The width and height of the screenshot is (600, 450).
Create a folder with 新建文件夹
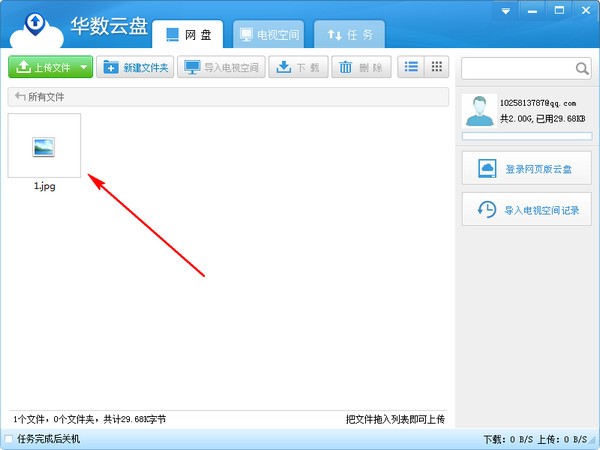pos(135,67)
